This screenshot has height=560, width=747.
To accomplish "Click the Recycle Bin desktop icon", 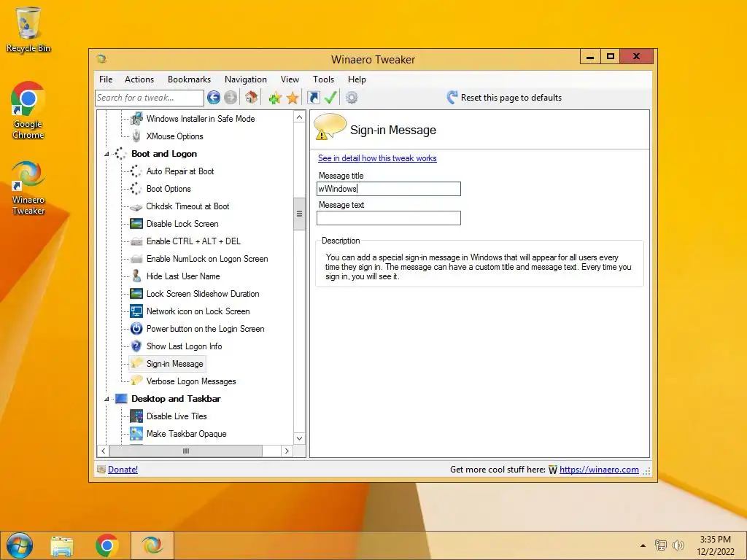I will coord(28,29).
